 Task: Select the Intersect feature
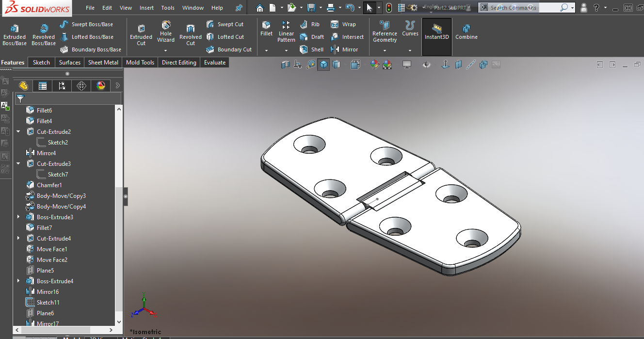347,37
